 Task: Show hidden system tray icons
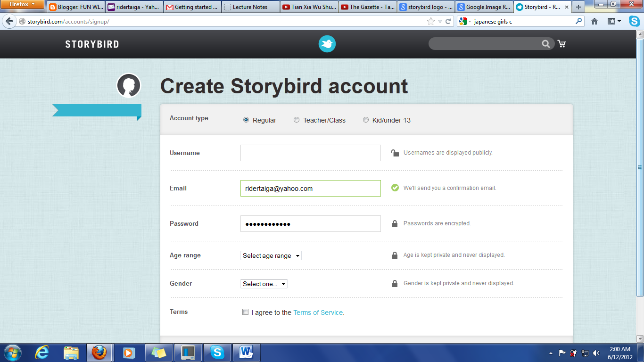click(x=551, y=353)
